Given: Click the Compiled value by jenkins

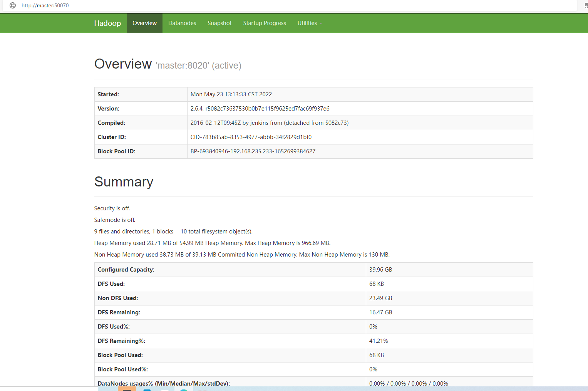Looking at the screenshot, I should tap(270, 123).
